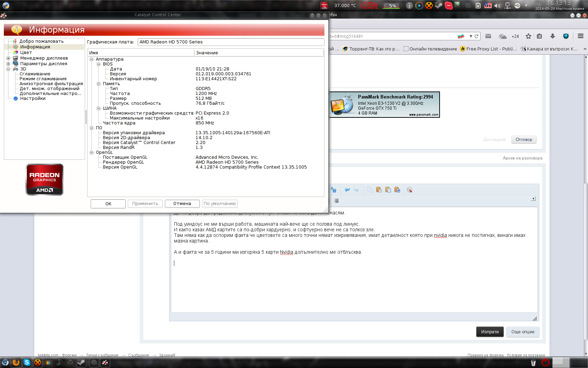Click the Firefox icon in bottom taskbar
The image size is (588, 368).
click(16, 362)
